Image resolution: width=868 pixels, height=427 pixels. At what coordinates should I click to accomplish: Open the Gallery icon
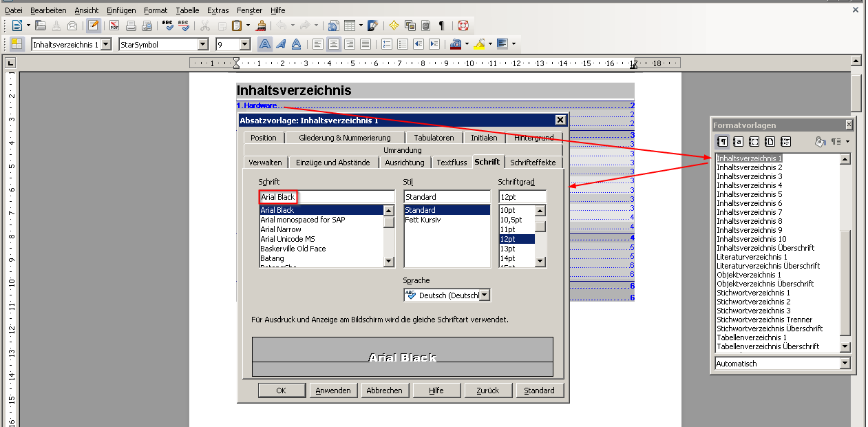click(410, 25)
